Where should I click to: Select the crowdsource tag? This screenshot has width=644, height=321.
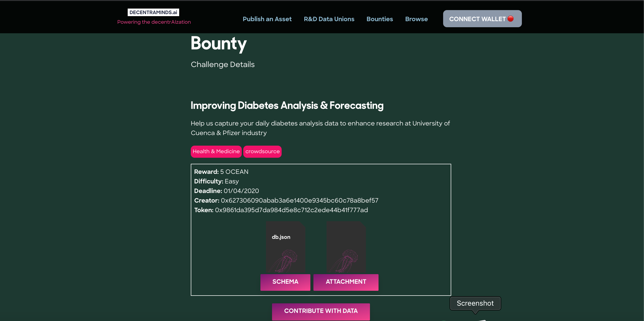click(x=262, y=151)
